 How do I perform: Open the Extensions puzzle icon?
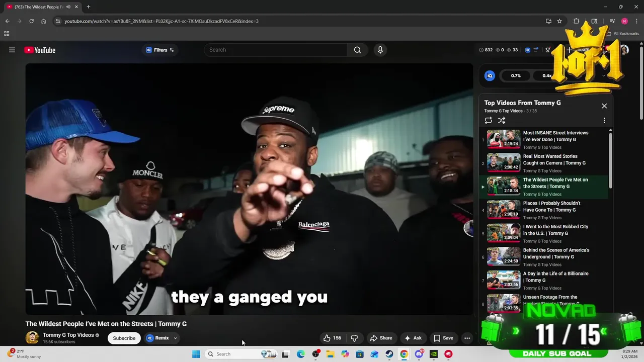click(x=577, y=21)
